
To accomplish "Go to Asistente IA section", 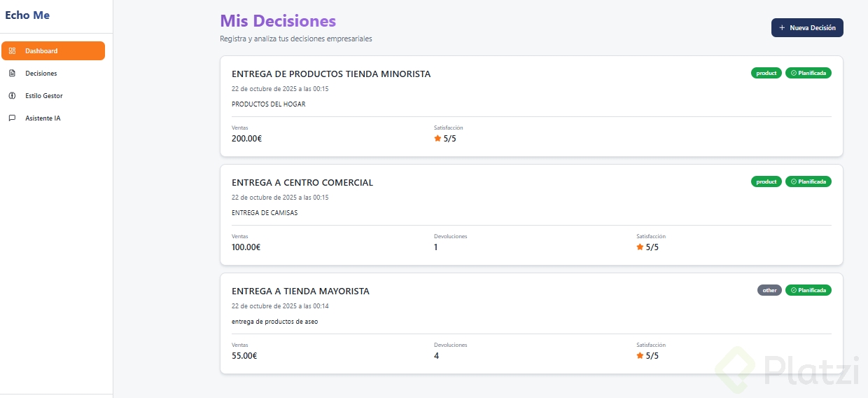I will pyautogui.click(x=43, y=118).
